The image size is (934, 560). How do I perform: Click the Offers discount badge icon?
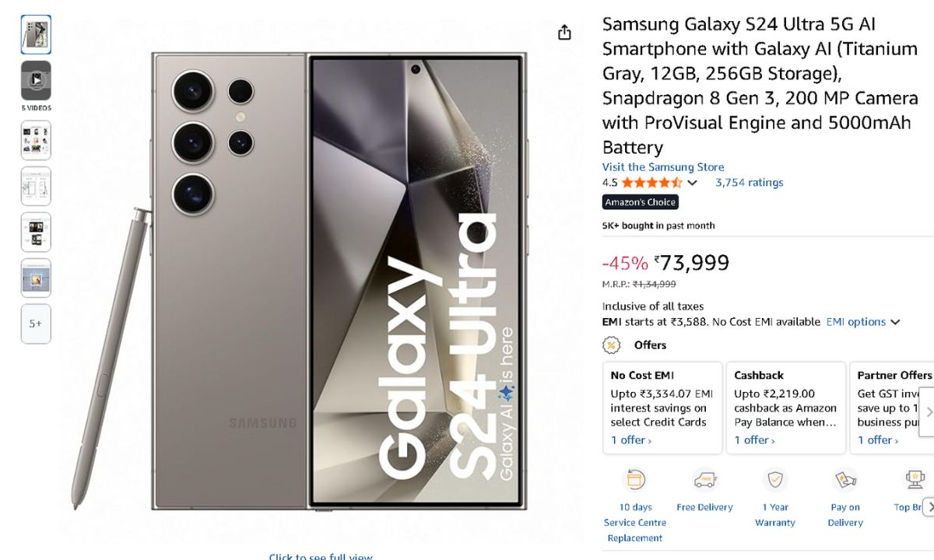613,345
